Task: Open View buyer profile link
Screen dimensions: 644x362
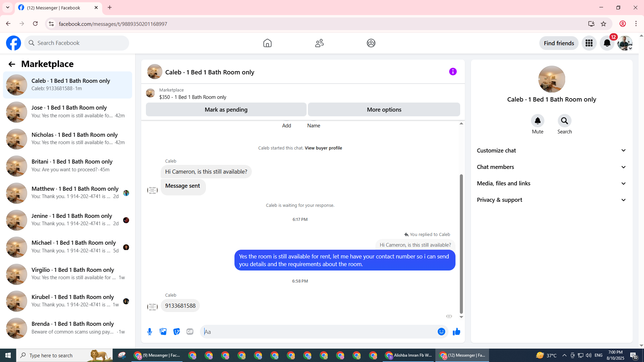Action: coord(323,148)
